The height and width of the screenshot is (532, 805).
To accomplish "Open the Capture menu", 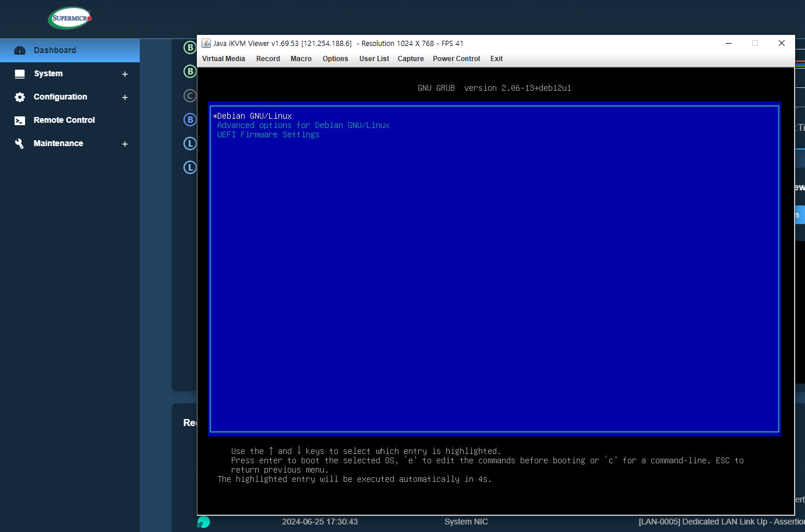I will click(411, 59).
